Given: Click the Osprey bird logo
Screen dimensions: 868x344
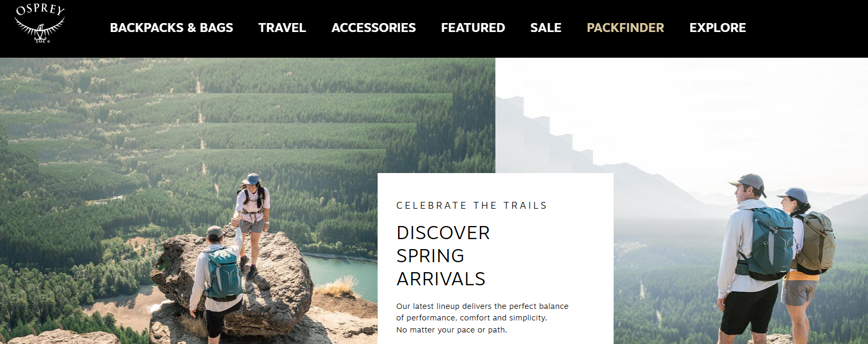Looking at the screenshot, I should pyautogui.click(x=40, y=24).
